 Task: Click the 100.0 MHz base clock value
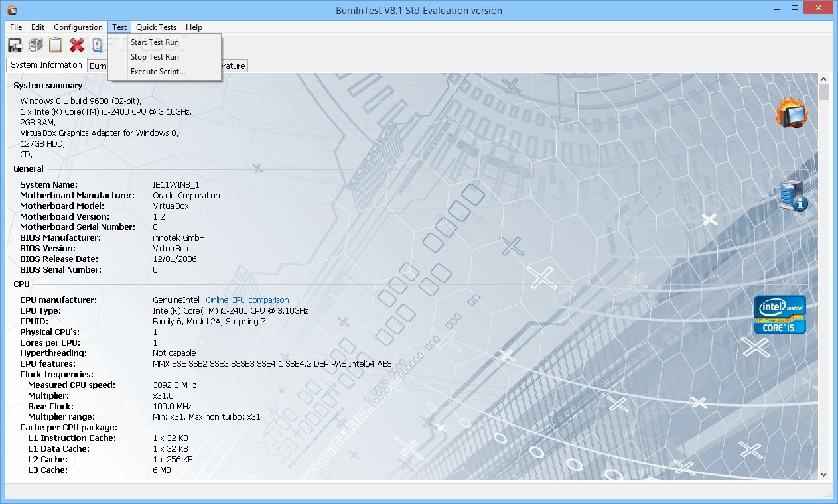pyautogui.click(x=172, y=407)
